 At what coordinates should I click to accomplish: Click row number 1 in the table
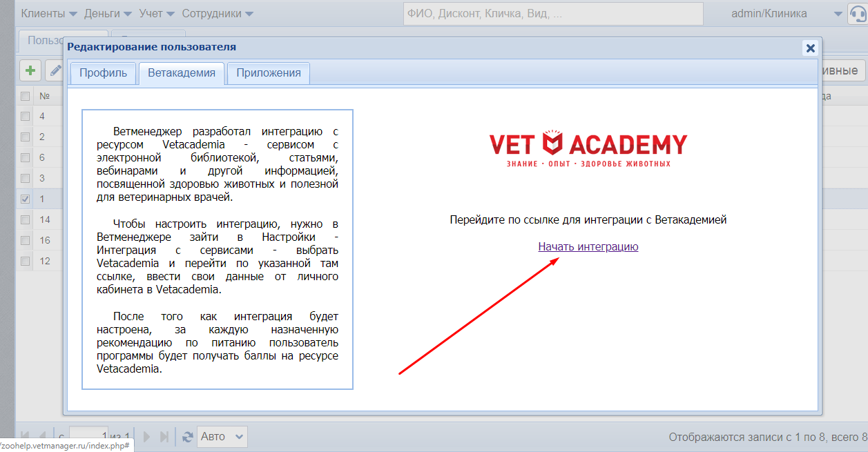click(42, 199)
